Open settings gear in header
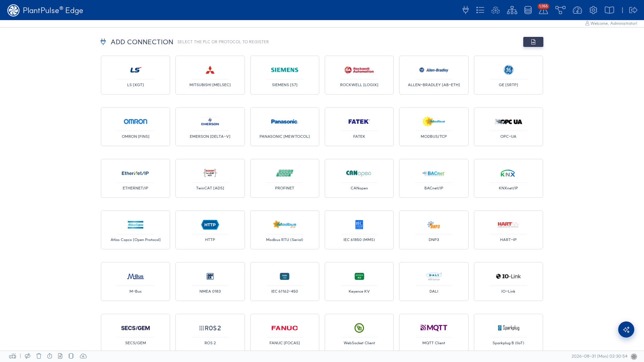The image size is (644, 362). [593, 10]
